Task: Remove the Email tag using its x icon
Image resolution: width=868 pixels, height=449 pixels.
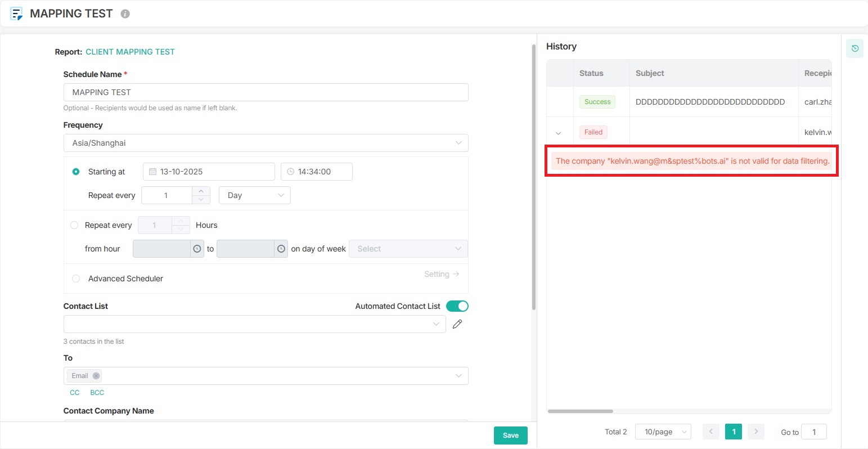Action: click(96, 376)
